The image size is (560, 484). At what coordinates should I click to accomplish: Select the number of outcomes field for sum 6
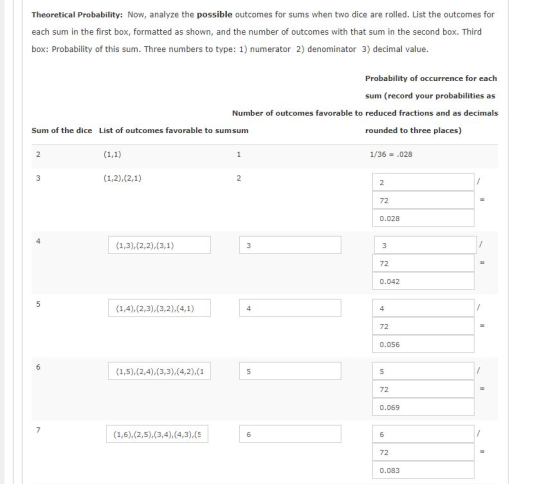point(290,371)
